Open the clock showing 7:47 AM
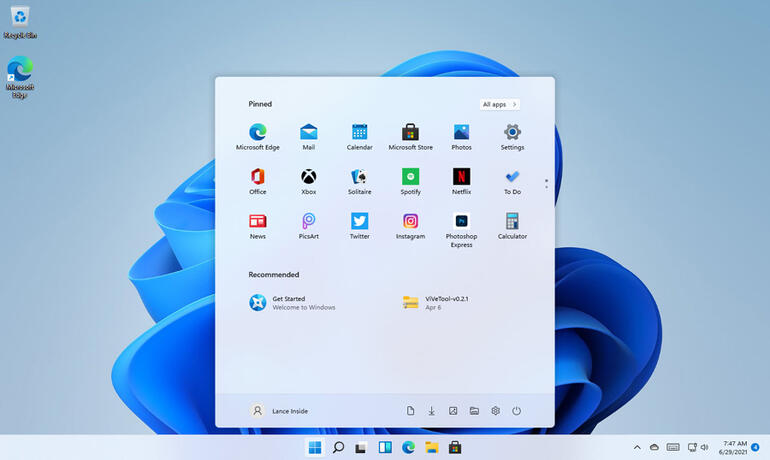This screenshot has width=770, height=460. (x=733, y=447)
